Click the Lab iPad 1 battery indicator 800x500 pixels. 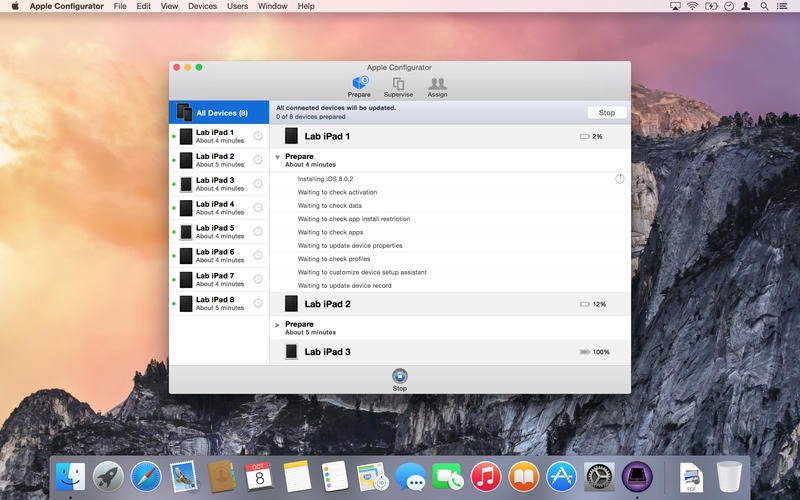coord(585,136)
